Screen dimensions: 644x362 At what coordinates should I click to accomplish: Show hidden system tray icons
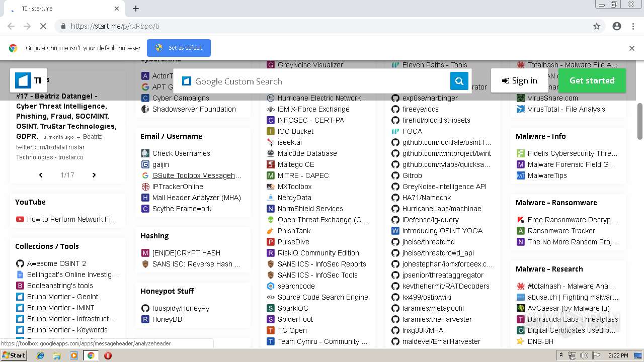[561, 355]
